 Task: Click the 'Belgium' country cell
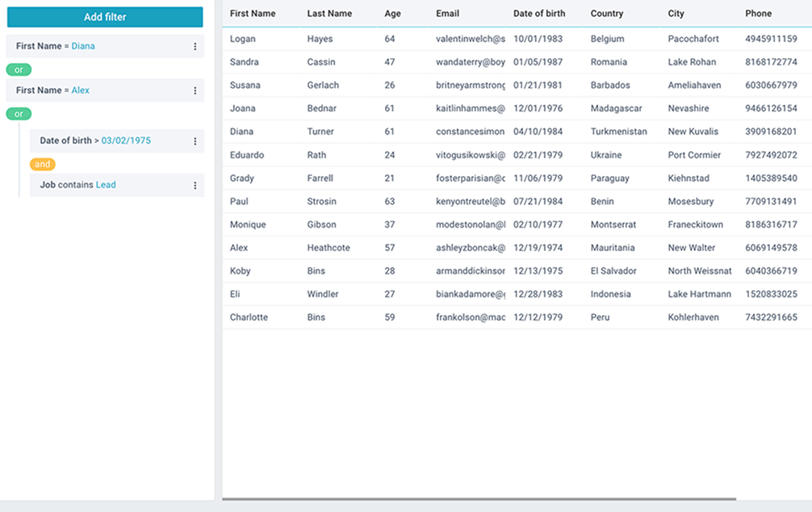coord(607,39)
